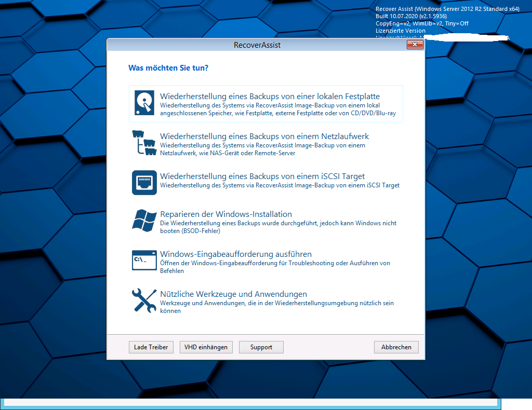Open the Support button

(261, 347)
